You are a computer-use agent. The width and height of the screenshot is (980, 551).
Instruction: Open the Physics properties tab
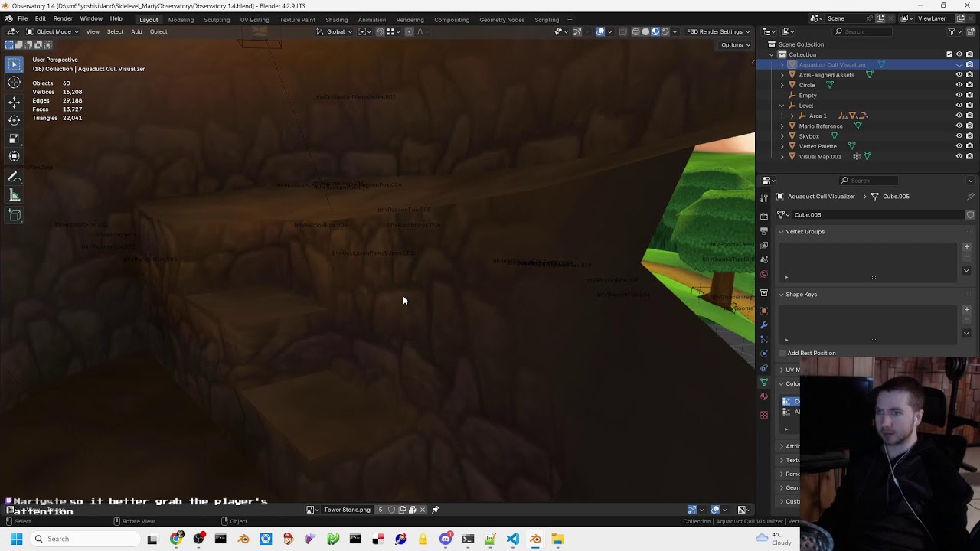pyautogui.click(x=764, y=354)
